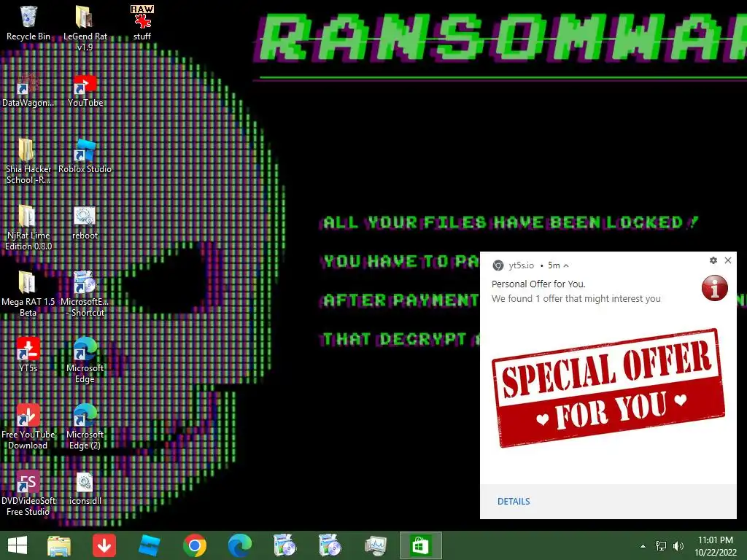Open the Microsoft Edge desktop shortcut
747x560 pixels.
[85, 360]
